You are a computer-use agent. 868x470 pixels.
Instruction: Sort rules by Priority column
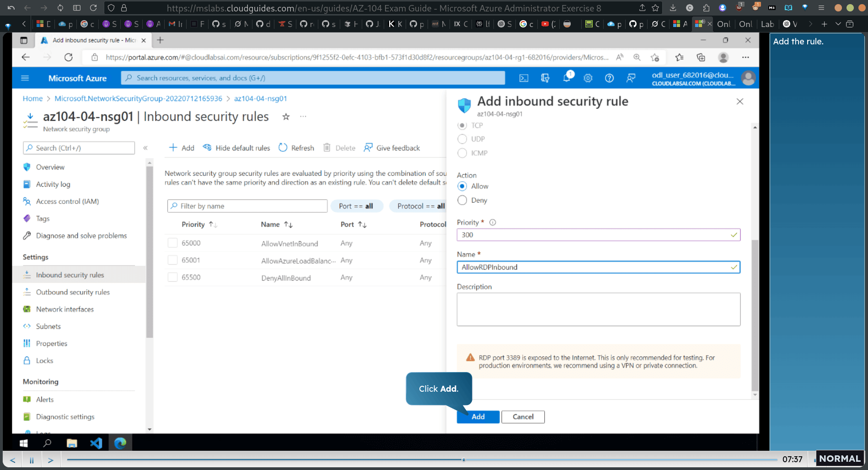(x=199, y=224)
